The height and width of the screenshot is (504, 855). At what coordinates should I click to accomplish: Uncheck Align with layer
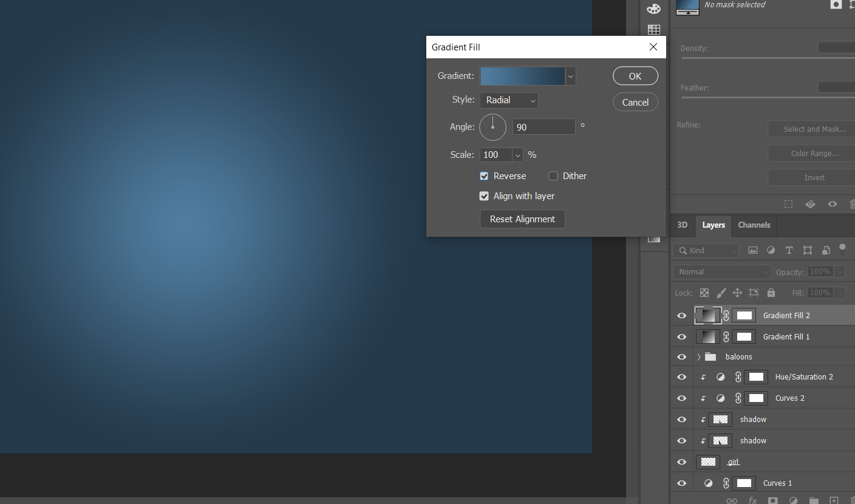pos(484,196)
